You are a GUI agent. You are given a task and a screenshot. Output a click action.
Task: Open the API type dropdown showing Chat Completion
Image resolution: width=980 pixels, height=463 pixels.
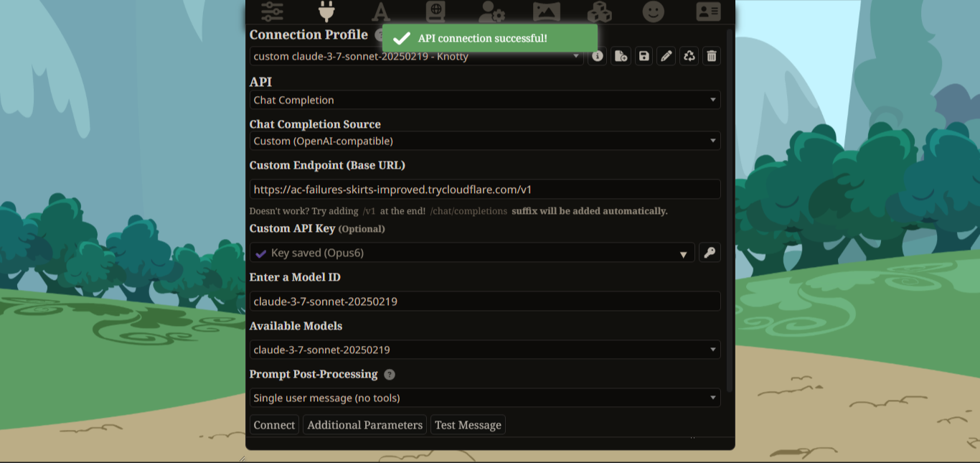click(x=485, y=100)
